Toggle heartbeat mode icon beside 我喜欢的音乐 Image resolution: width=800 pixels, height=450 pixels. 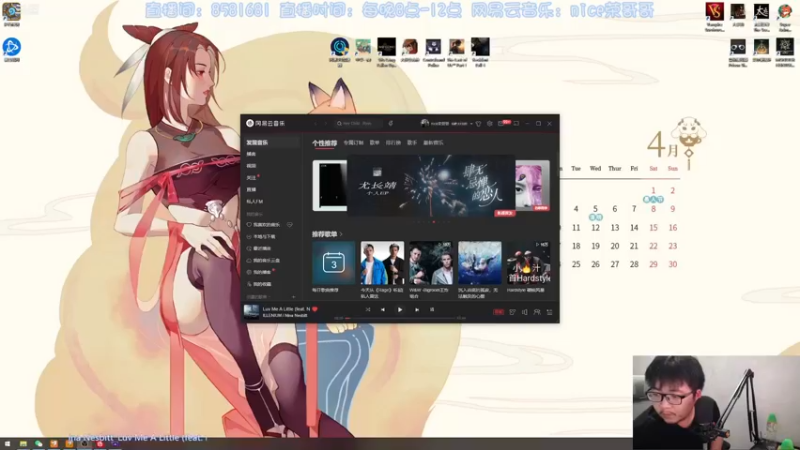click(290, 224)
